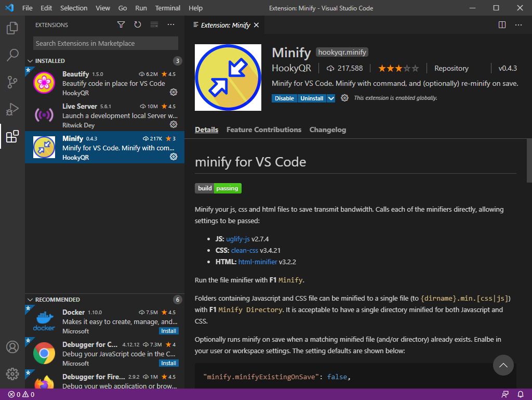Close the Extension: Minify tab
Viewport: 532px width, 400px height.
[257, 25]
